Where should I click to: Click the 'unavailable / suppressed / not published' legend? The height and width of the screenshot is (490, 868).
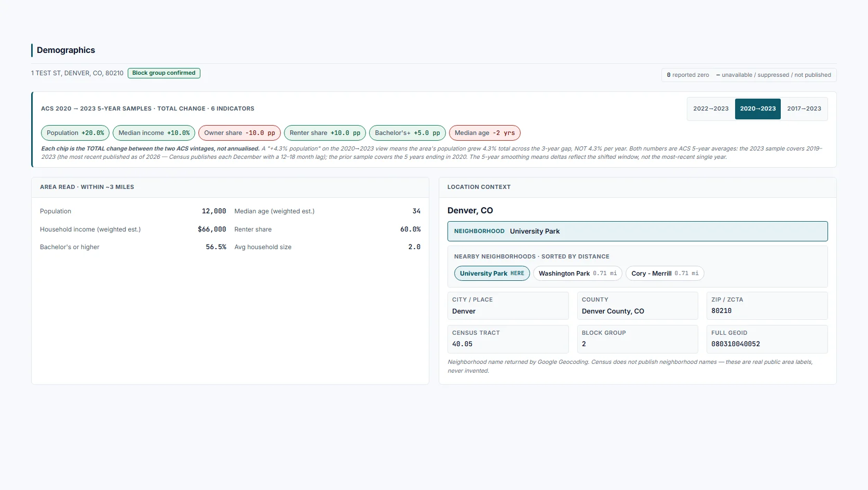point(774,75)
